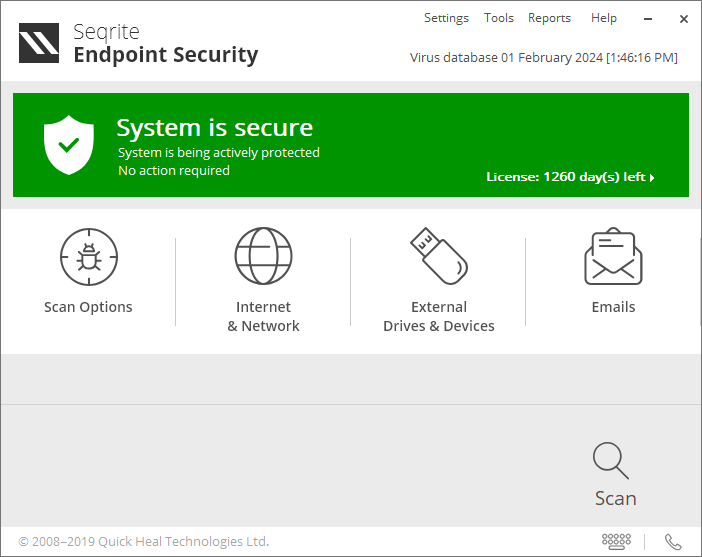The image size is (702, 557).
Task: Click the Internet & Network globe icon
Action: point(263,256)
